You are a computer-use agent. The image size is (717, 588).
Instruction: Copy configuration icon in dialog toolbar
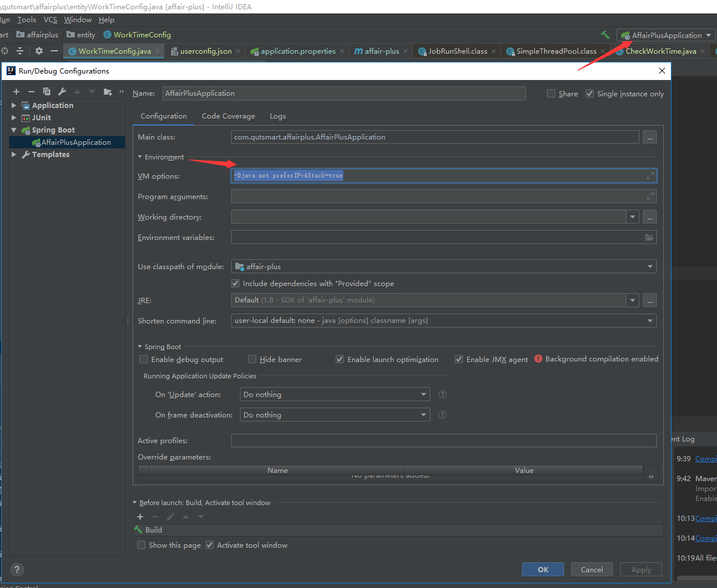click(47, 92)
